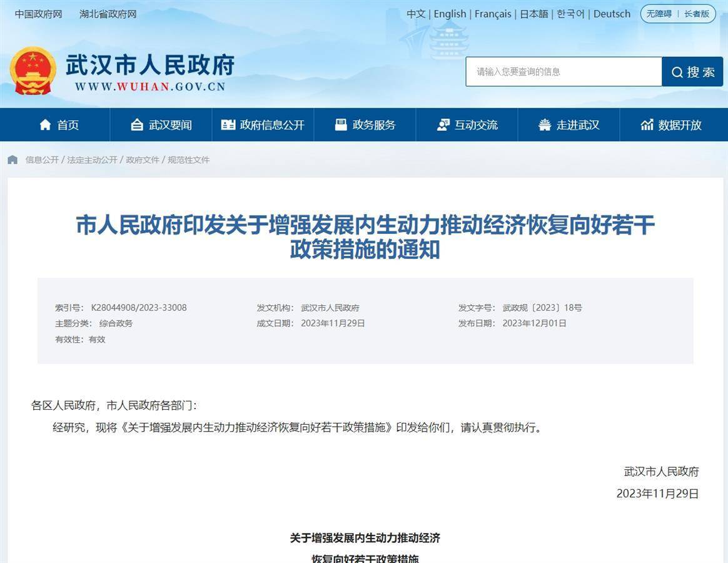Click the 走进武汉 building icon
Image resolution: width=728 pixels, height=563 pixels.
coord(545,125)
